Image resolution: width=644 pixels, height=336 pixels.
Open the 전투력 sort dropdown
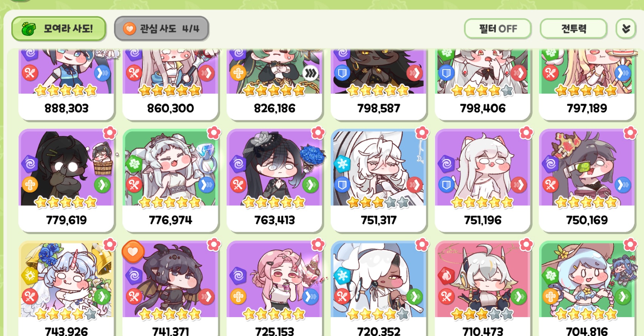coord(574,29)
